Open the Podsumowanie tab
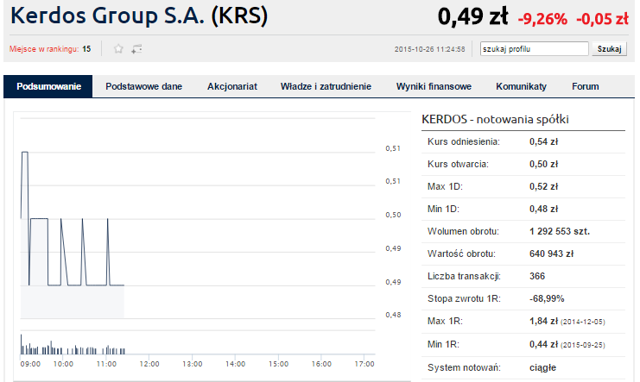The width and height of the screenshot is (640, 382). (x=48, y=87)
